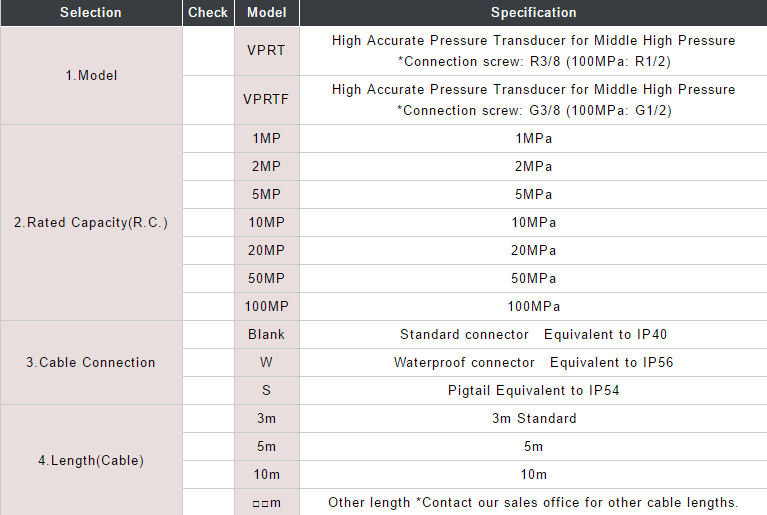Viewport: 767px width, 515px height.
Task: Click the Specification column header
Action: coord(534,13)
